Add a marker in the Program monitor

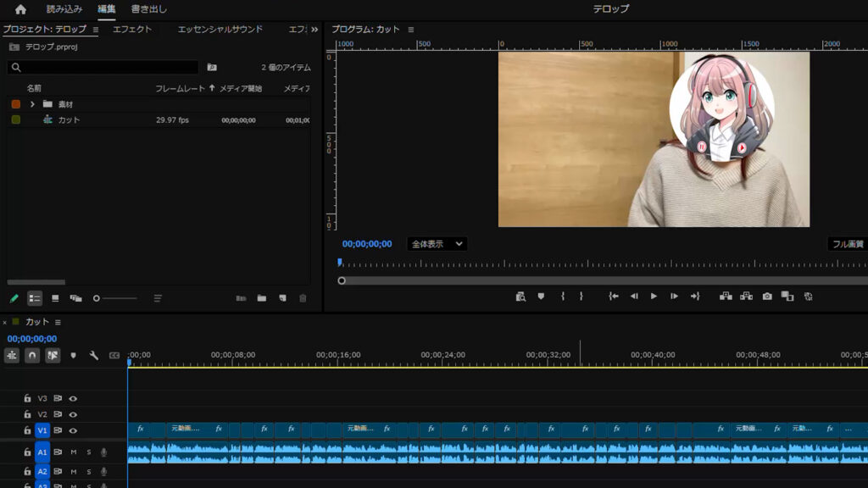tap(541, 297)
